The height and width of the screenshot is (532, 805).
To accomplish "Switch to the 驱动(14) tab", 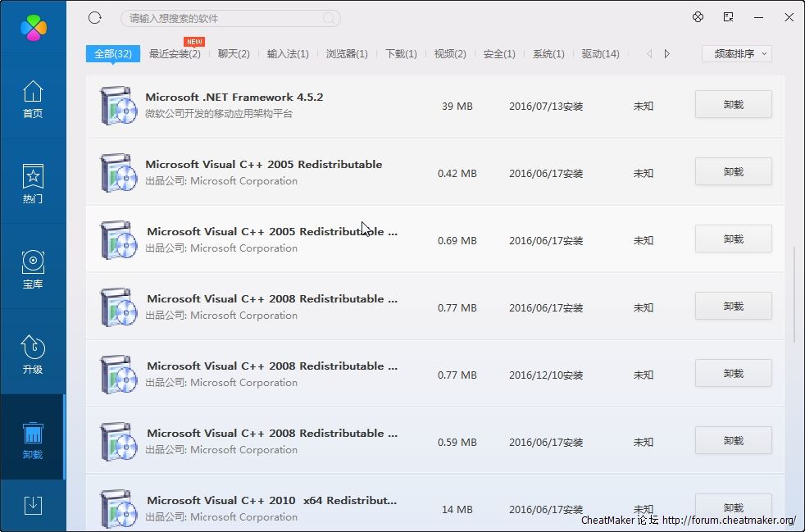I will click(x=600, y=54).
